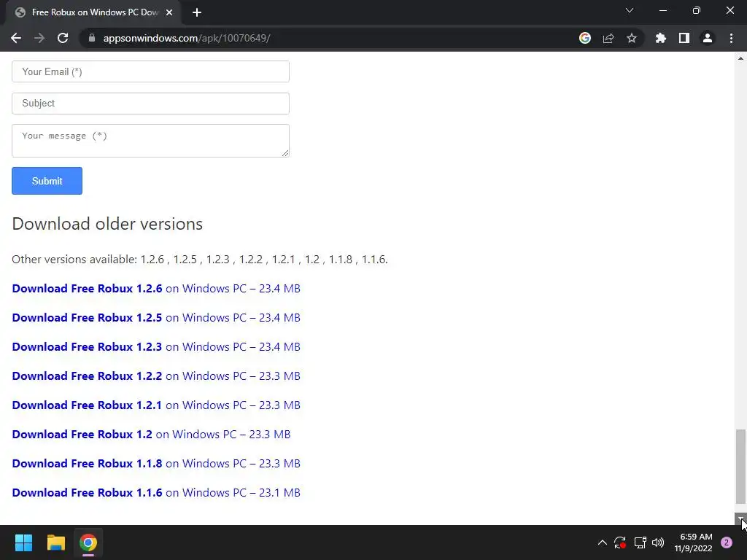This screenshot has height=560, width=747.
Task: Reload the current page
Action: click(x=63, y=38)
